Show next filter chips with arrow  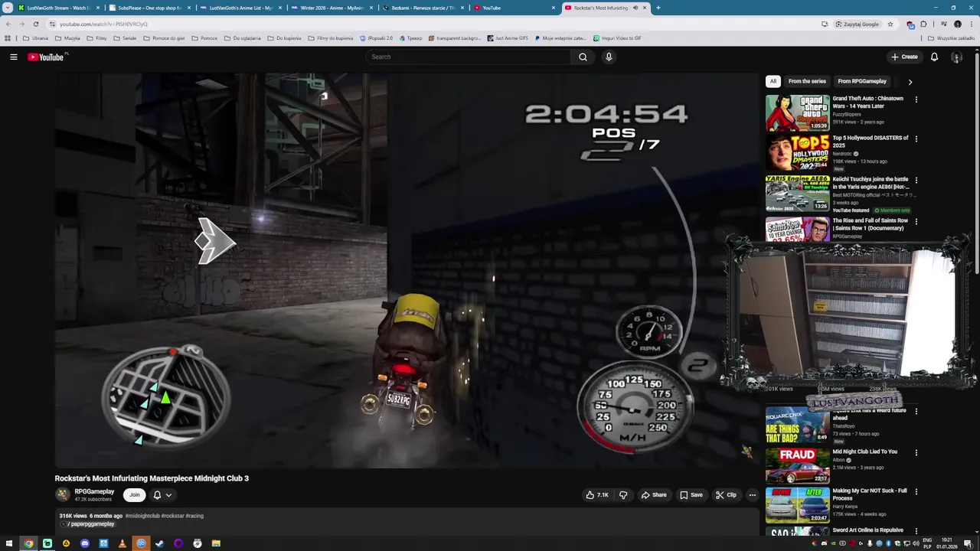coord(910,81)
